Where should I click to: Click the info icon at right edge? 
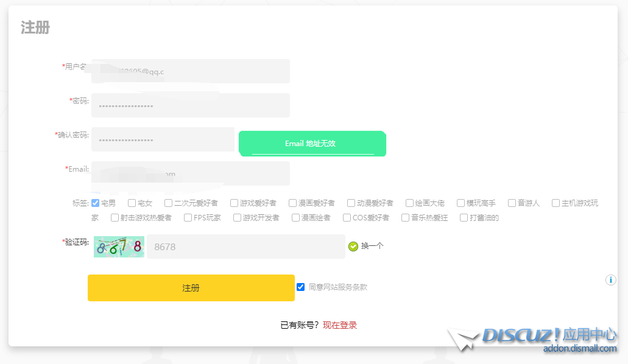click(611, 280)
